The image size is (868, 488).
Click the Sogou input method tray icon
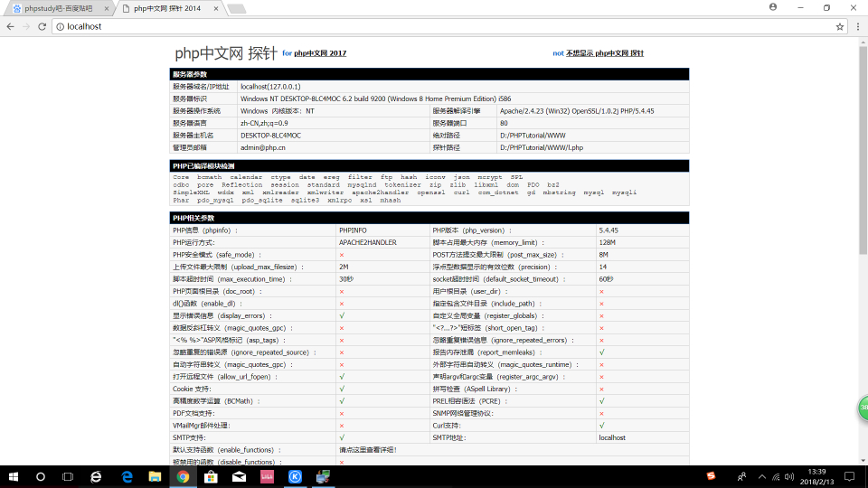click(711, 476)
